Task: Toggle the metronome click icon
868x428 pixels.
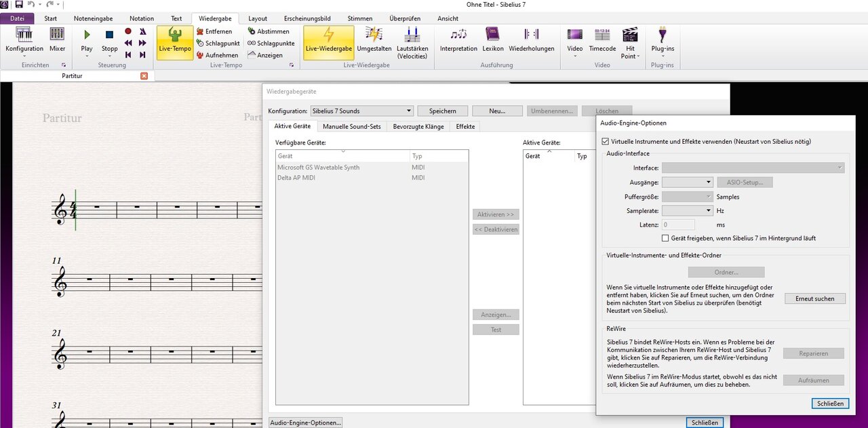Action: 142,31
